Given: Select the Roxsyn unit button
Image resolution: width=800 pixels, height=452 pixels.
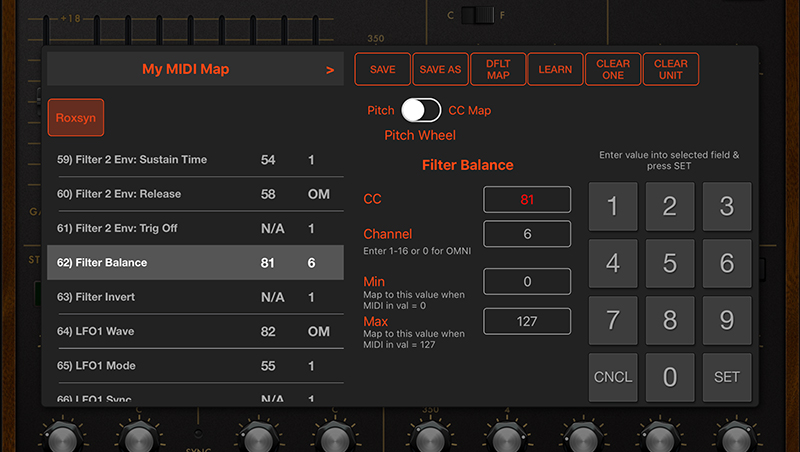Looking at the screenshot, I should point(76,118).
